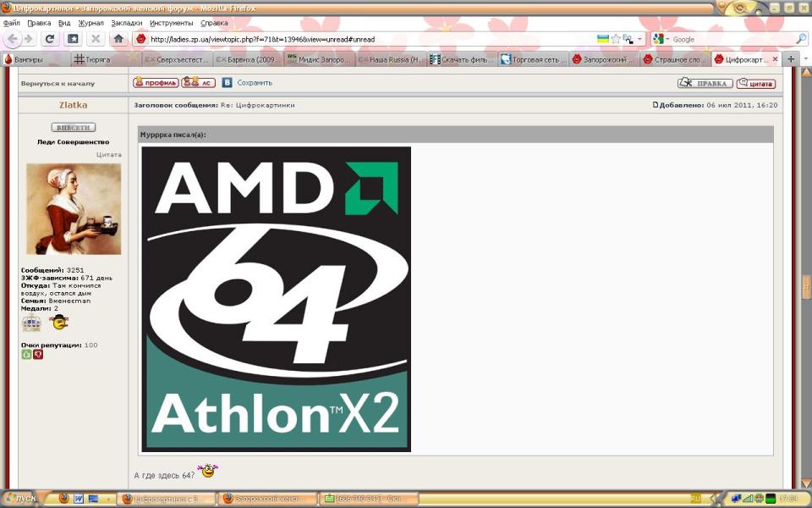Switch to the Страшное сло... tab
Image resolution: width=812 pixels, height=508 pixels.
pos(675,59)
